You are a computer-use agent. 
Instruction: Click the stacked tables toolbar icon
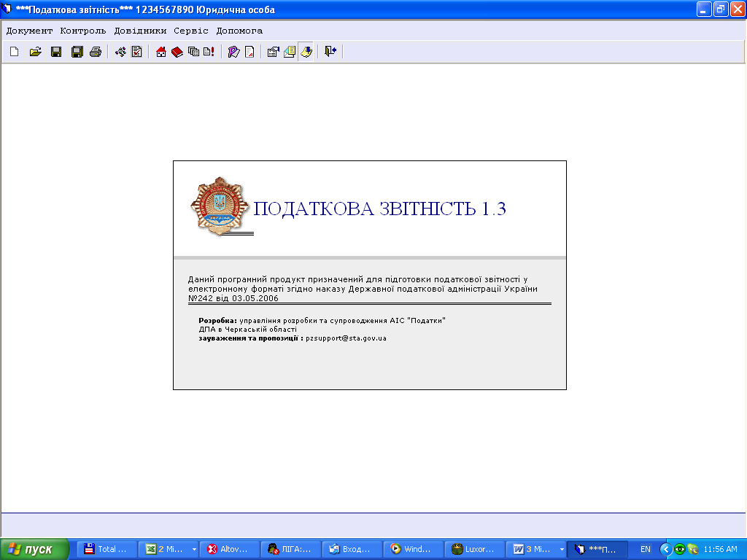(193, 52)
